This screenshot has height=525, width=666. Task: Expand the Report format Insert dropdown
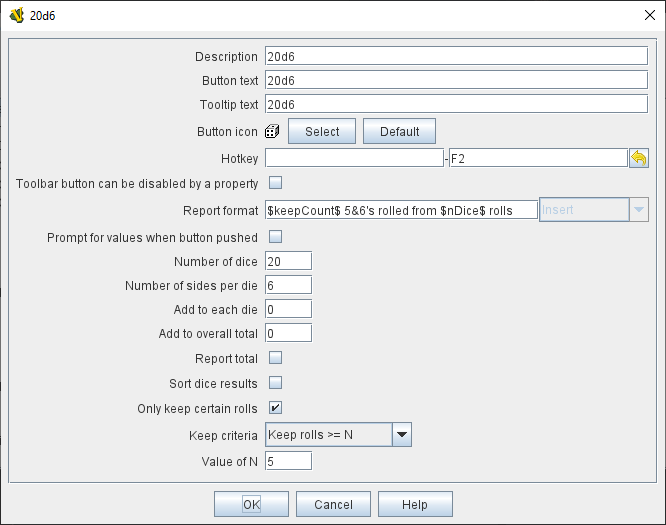(638, 209)
